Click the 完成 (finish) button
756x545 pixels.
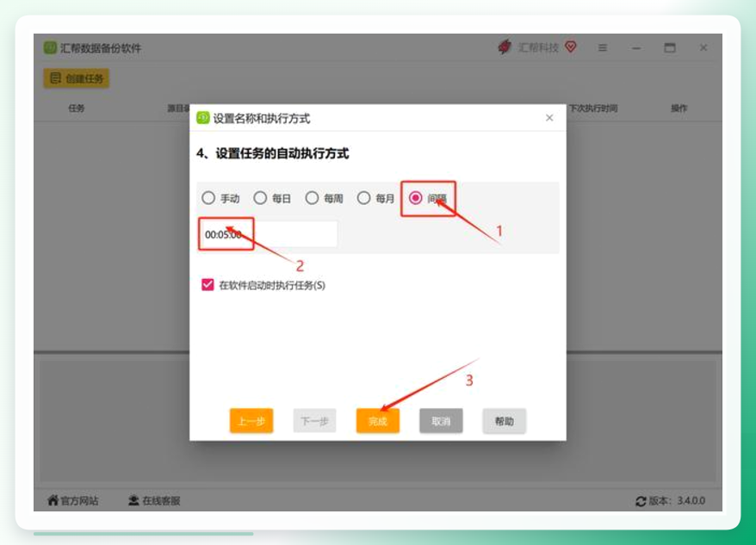pos(377,420)
